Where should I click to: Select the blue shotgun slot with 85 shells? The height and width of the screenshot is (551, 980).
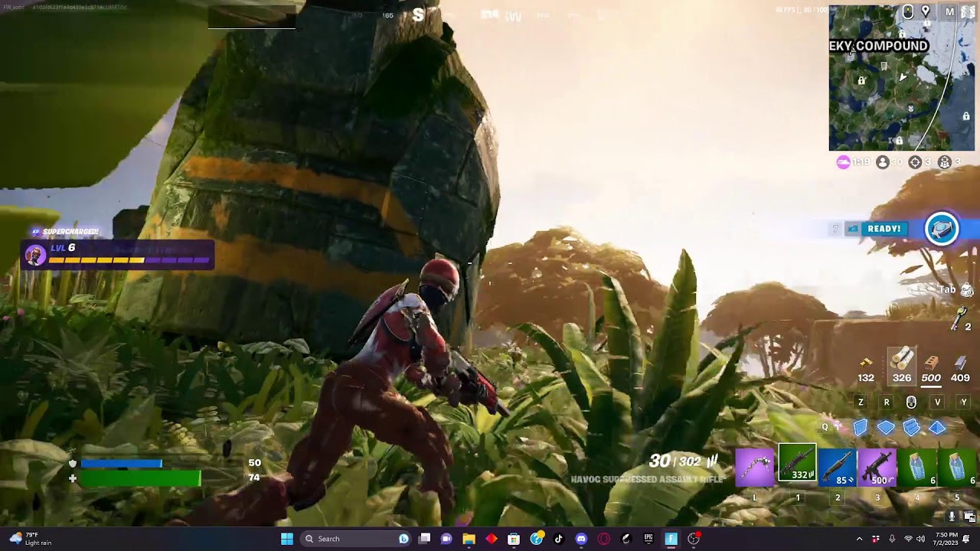[837, 467]
